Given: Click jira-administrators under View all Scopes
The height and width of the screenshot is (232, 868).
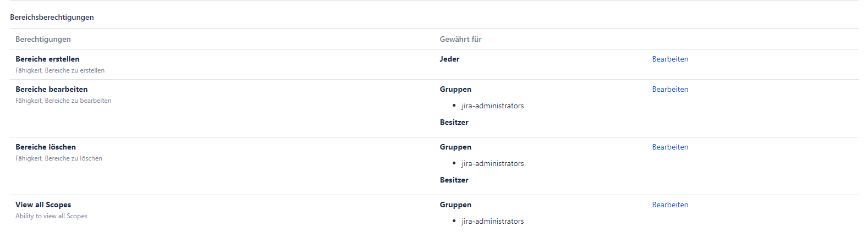Looking at the screenshot, I should tap(492, 221).
